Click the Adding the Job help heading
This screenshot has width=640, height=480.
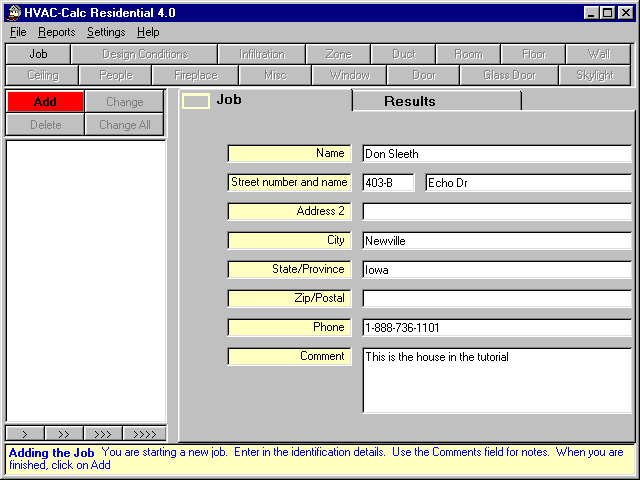pos(51,453)
